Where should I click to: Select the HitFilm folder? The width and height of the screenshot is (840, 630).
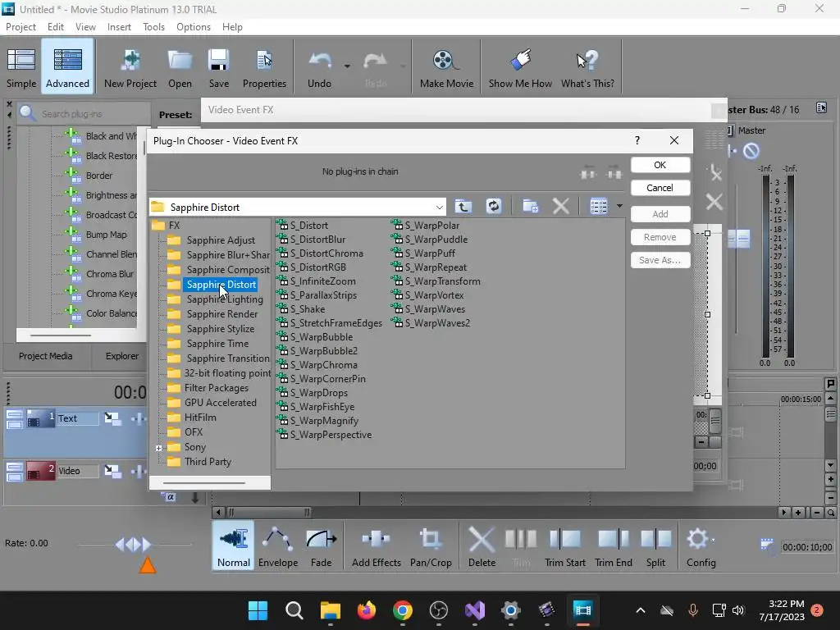pyautogui.click(x=200, y=418)
